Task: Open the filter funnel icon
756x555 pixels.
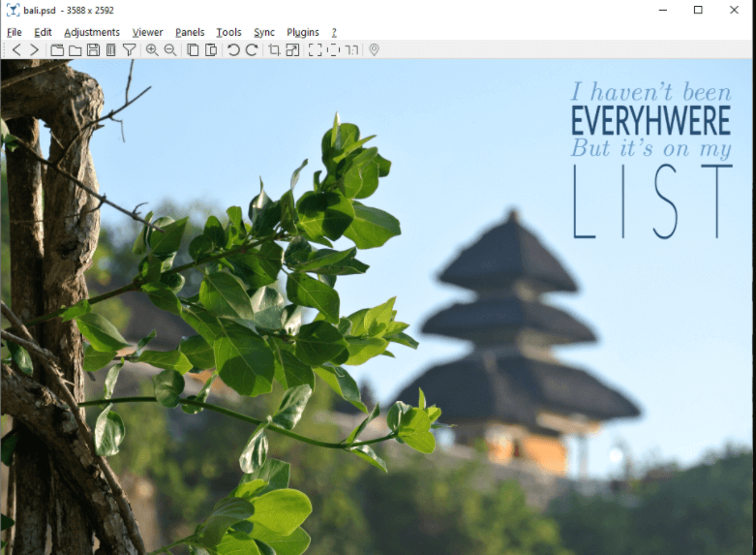Action: point(129,49)
